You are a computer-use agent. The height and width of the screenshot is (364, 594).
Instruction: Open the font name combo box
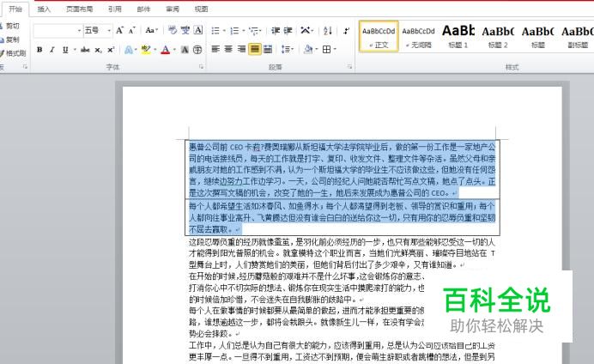58,31
